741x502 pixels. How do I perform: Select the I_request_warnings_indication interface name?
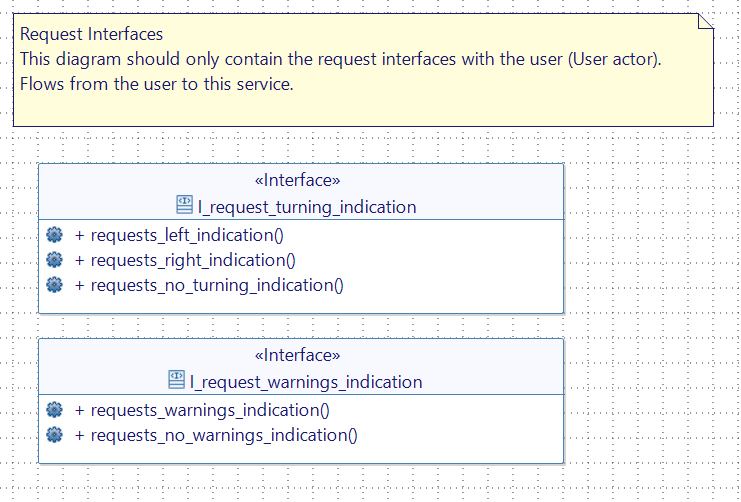[x=306, y=382]
